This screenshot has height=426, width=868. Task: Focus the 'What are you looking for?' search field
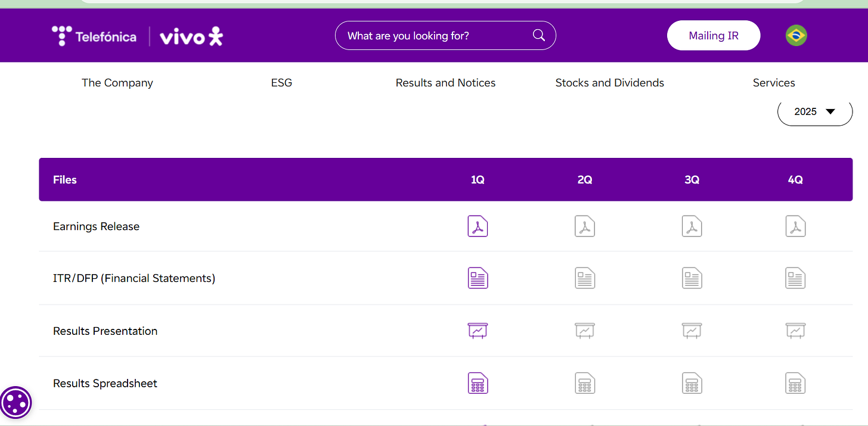(x=445, y=36)
